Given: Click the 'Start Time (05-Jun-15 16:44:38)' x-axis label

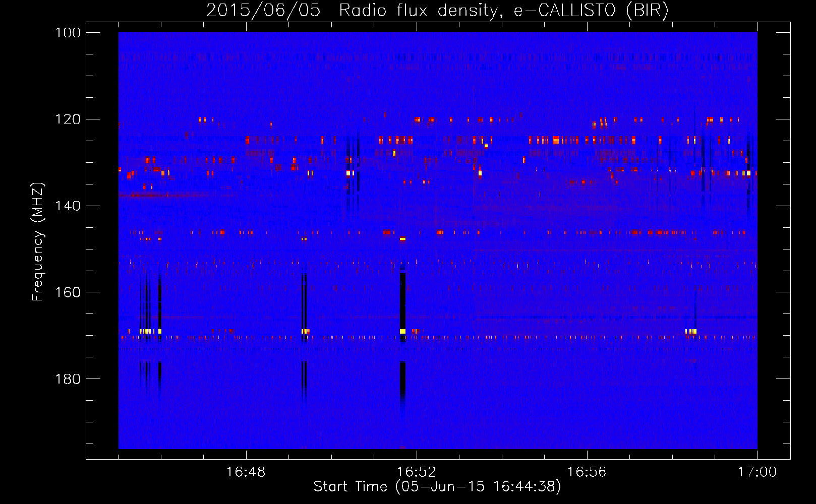Looking at the screenshot, I should [x=437, y=487].
